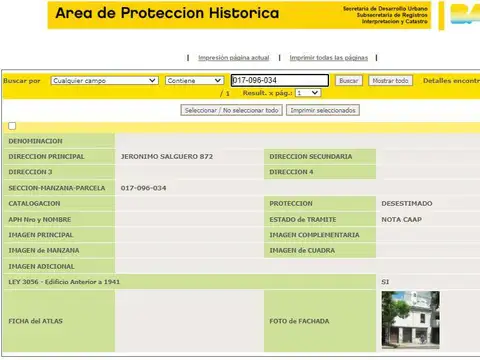Click the PROTECCION label

291,203
